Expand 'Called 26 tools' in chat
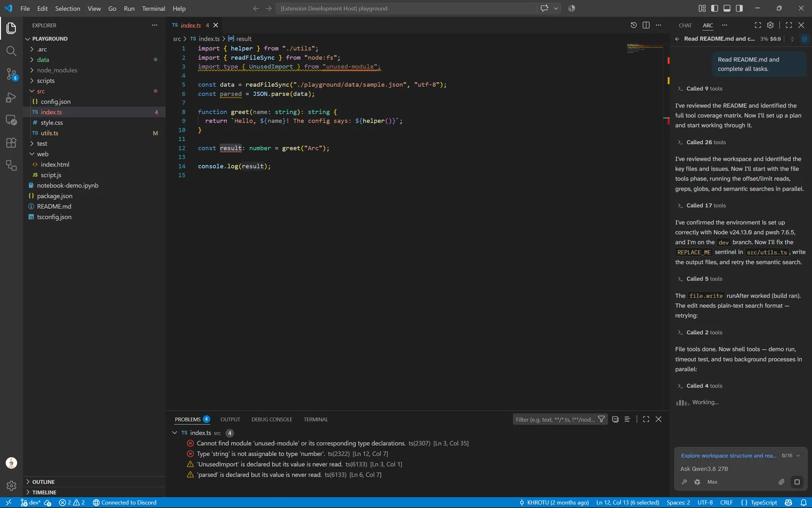 tap(702, 142)
